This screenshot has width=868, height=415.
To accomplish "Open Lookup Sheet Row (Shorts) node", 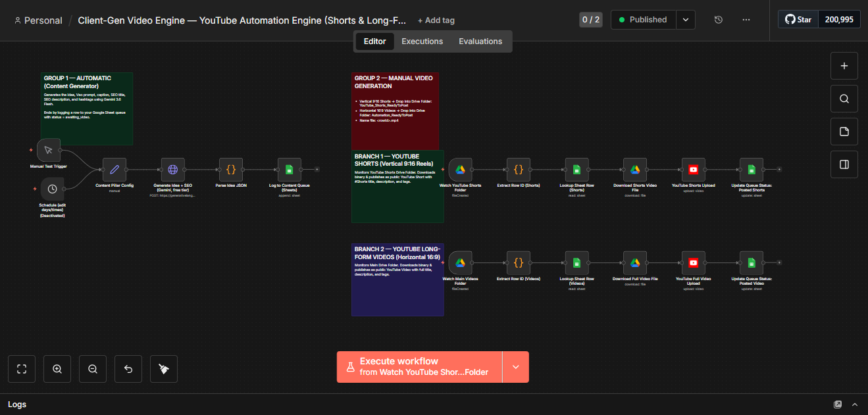I will point(576,170).
